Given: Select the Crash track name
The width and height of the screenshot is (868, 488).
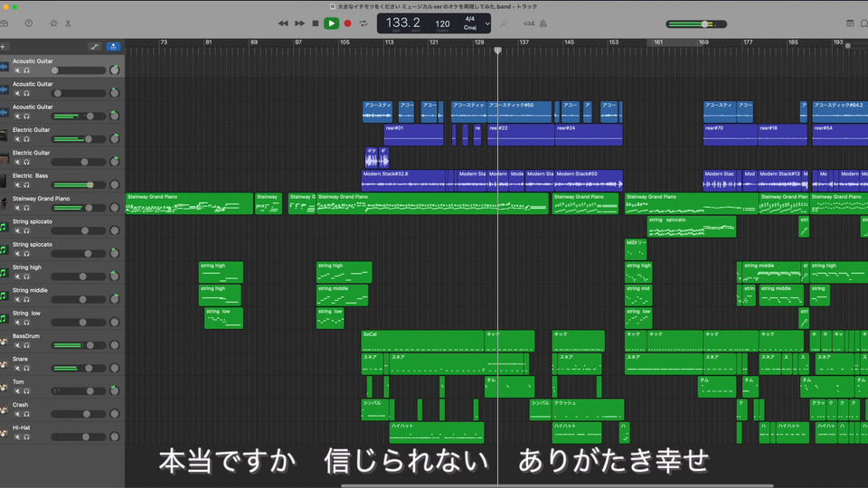Looking at the screenshot, I should pos(21,405).
